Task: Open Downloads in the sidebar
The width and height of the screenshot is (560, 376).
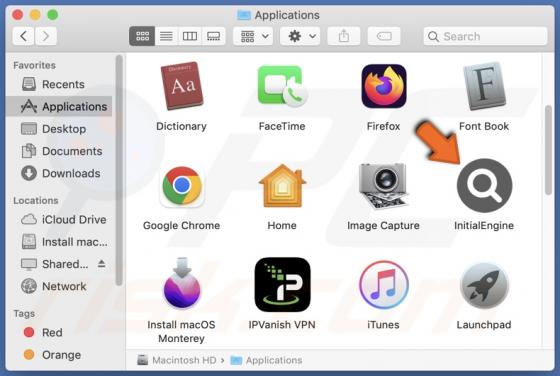Action: point(59,173)
